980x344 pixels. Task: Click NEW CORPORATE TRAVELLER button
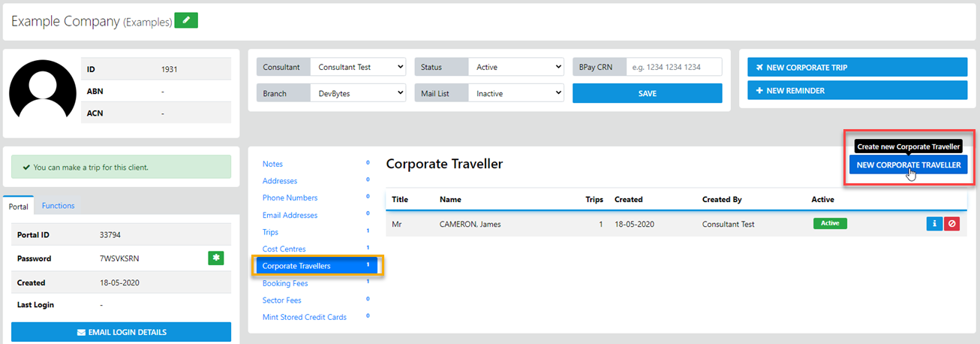(908, 165)
